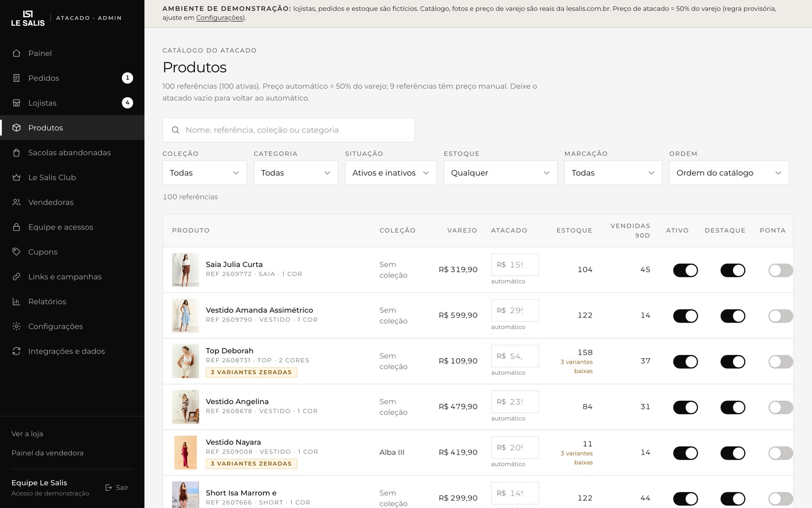Open the Categoria filter dropdown
Screen dimensions: 812x508
click(296, 173)
